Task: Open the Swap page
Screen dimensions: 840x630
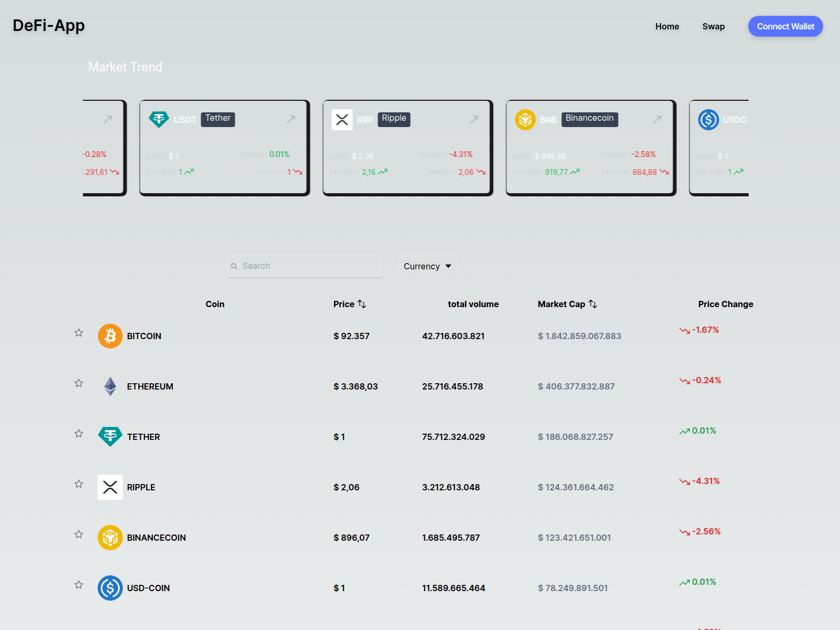Action: click(713, 26)
